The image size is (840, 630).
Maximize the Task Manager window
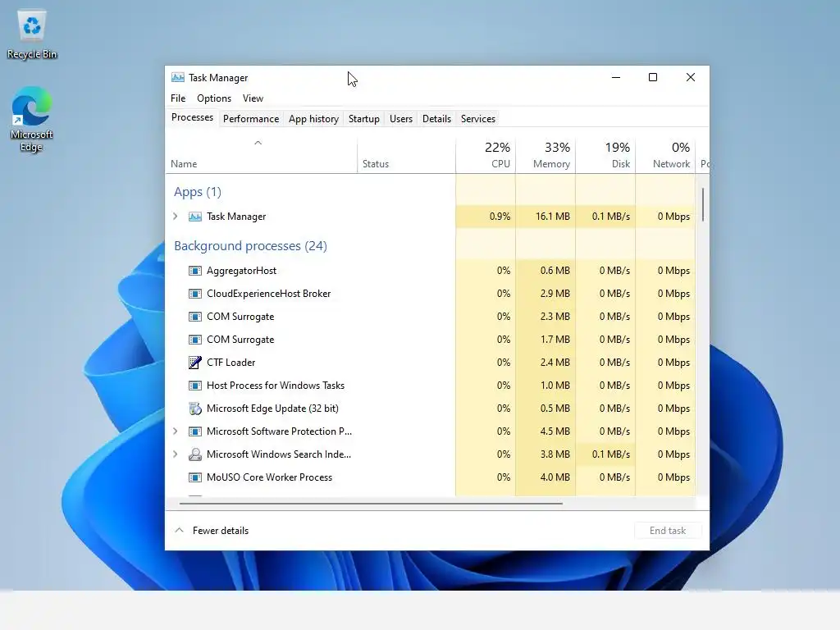coord(652,78)
